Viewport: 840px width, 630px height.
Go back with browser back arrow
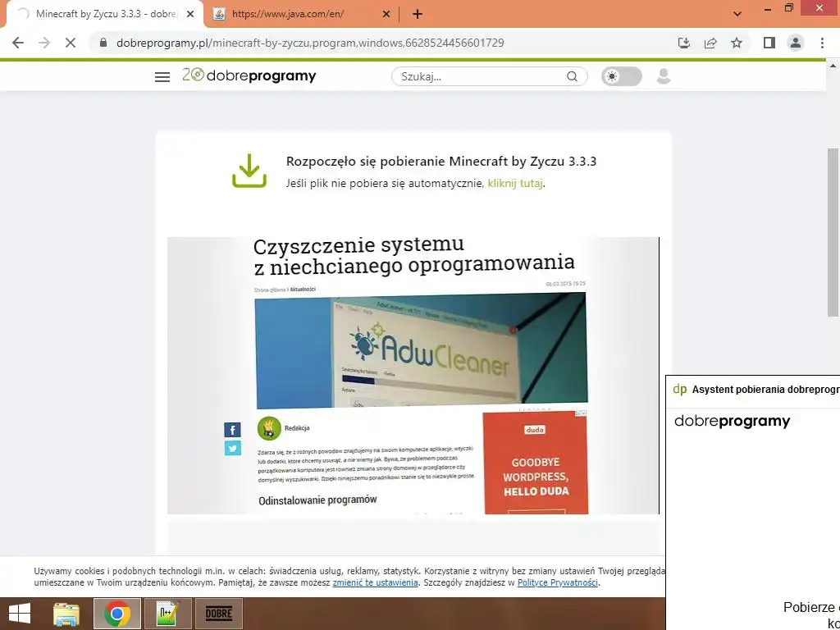[18, 43]
